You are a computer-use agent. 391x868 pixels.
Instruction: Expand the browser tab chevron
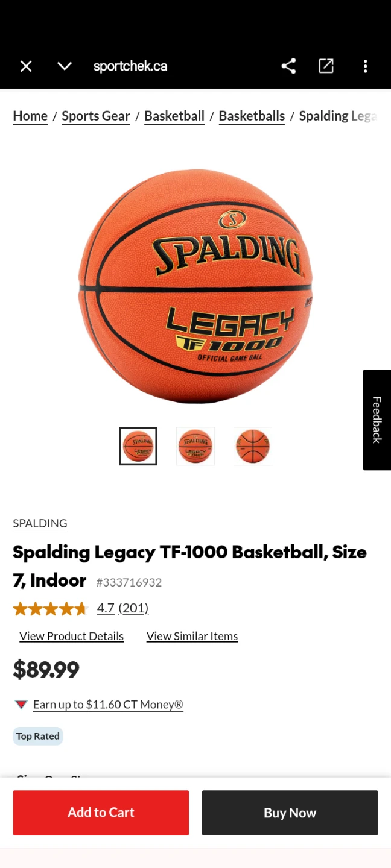pos(65,66)
